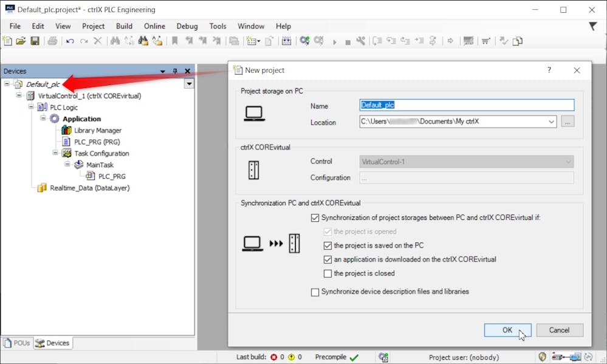Image resolution: width=607 pixels, height=364 pixels.
Task: Open the Debug menu
Action: 187,26
